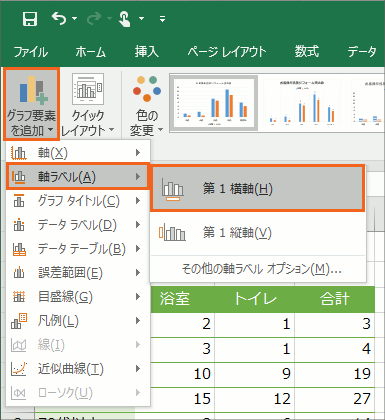Switch to the ページ レイアウト tab
This screenshot has width=385, height=420.
click(x=227, y=52)
